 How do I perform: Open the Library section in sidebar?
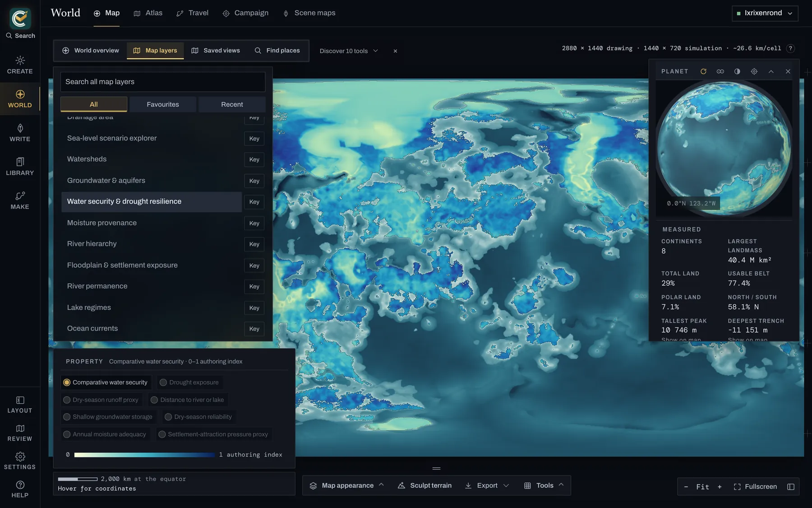coord(20,167)
